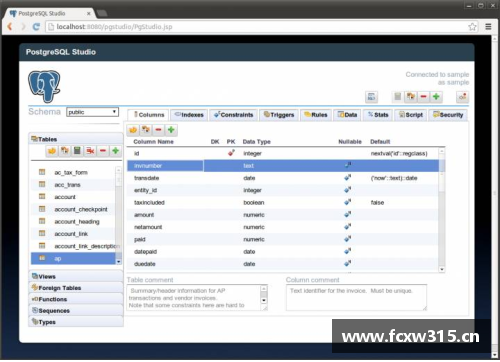Open the Triggers tab
Image resolution: width=500 pixels, height=362 pixels.
[279, 115]
